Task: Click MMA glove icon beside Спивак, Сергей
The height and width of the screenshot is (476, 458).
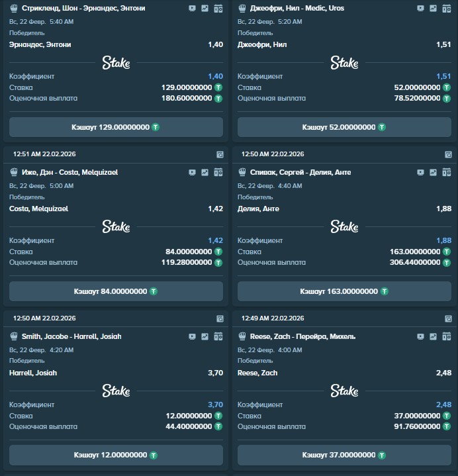Action: point(242,172)
